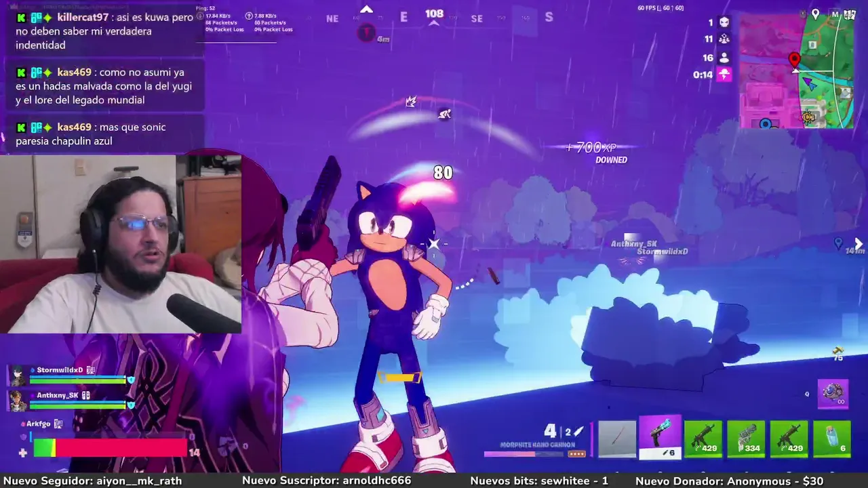Screen dimensions: 868x488
Task: Click the weapon rarity stars badge
Action: (576, 454)
